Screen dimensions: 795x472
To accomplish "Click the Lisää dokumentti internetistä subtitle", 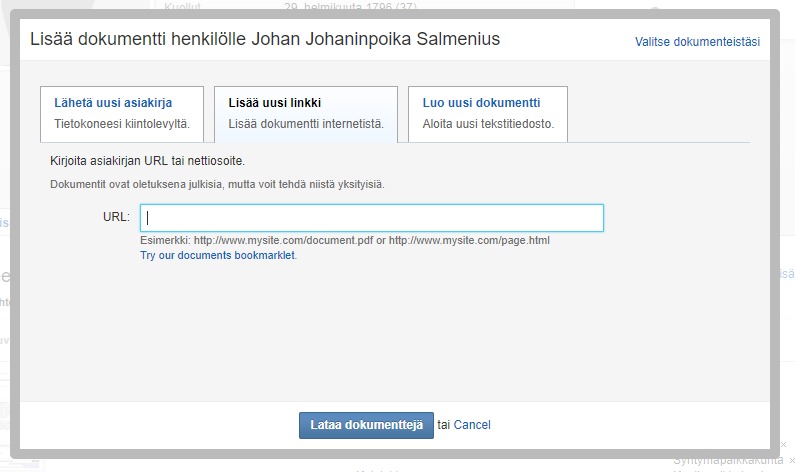I will point(306,124).
